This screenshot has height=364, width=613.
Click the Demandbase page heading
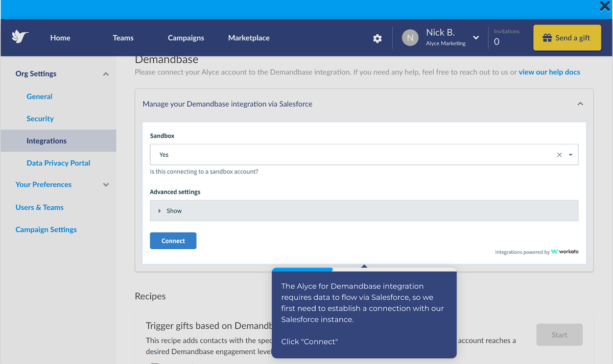(x=167, y=60)
